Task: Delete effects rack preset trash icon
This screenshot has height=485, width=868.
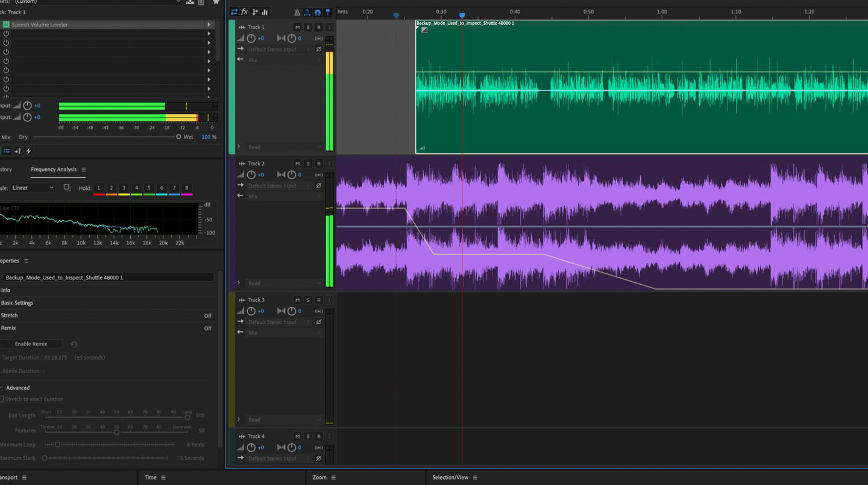Action: point(201,2)
